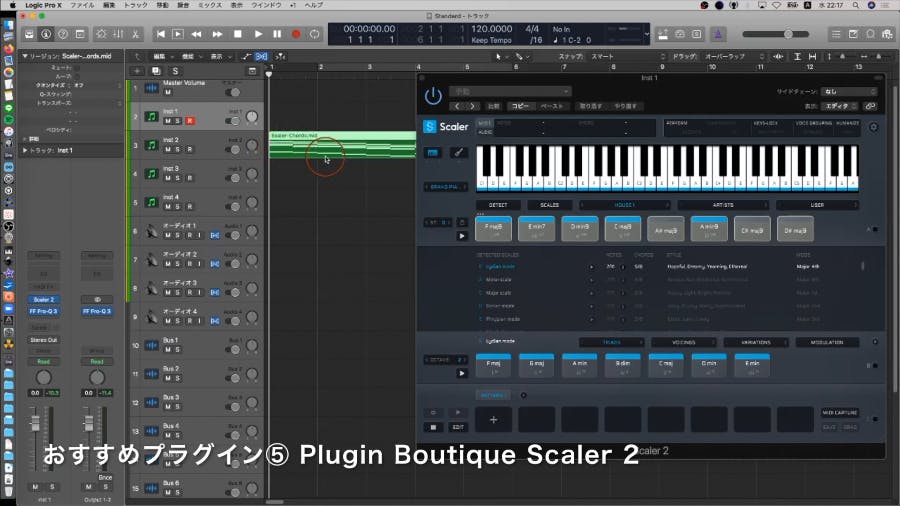Viewport: 900px width, 506px height.
Task: Go to beginning of project
Action: point(161,34)
